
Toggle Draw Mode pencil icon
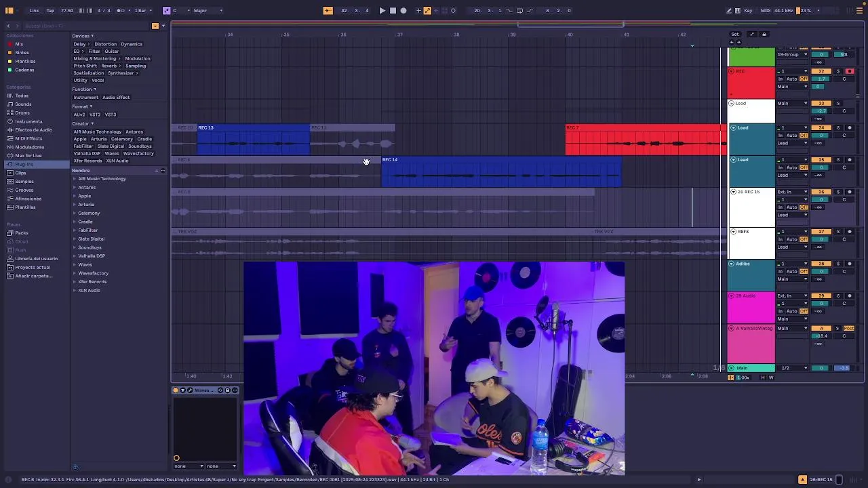coord(729,10)
